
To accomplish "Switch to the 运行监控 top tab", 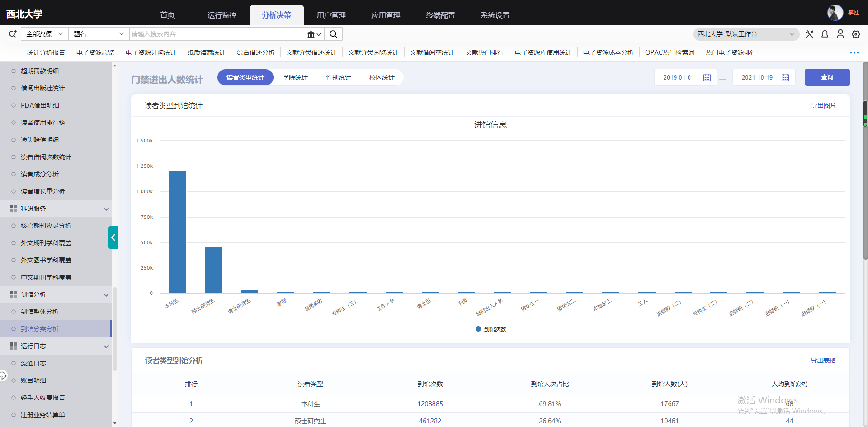I will click(x=222, y=15).
